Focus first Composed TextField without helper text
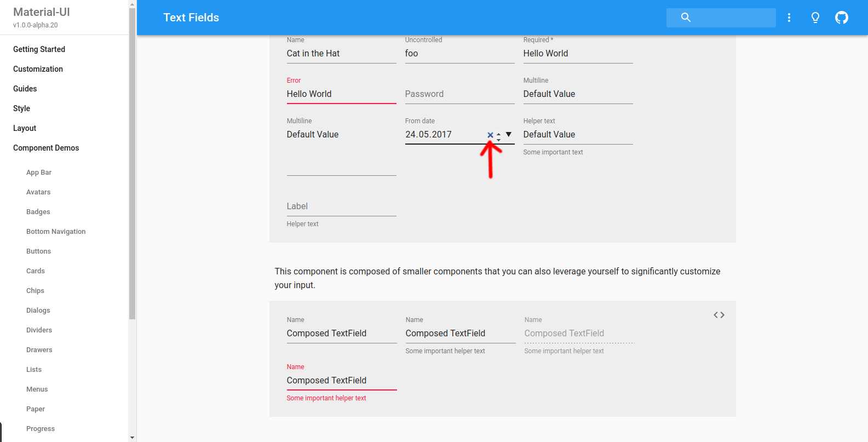 [342, 334]
